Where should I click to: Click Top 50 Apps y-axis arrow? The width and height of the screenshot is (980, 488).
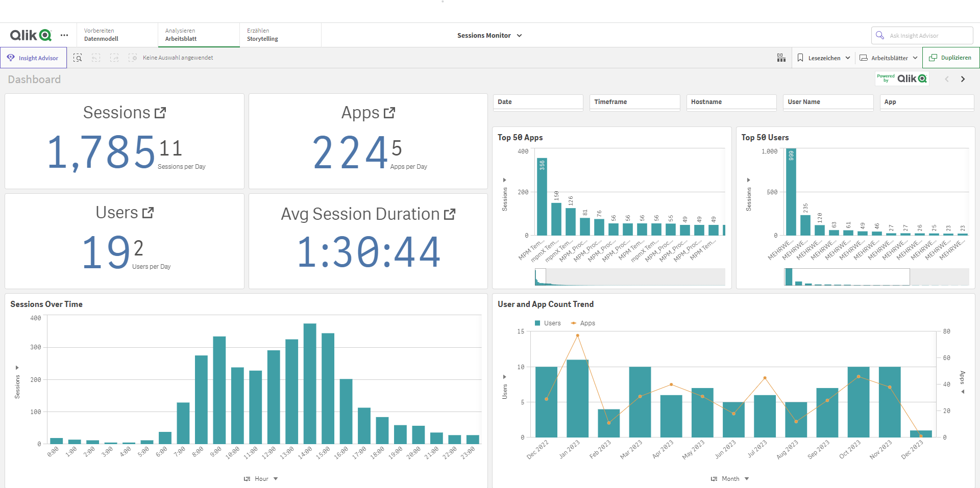click(x=504, y=180)
